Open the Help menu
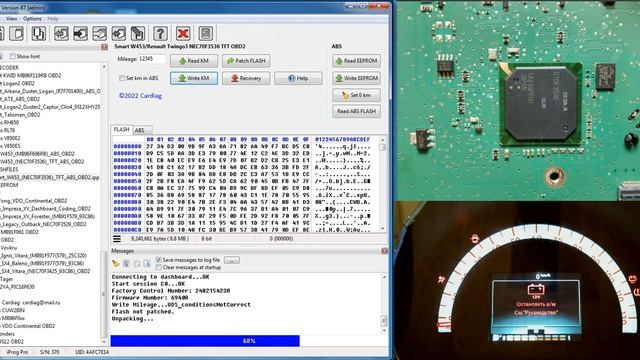The width and height of the screenshot is (640, 360). click(53, 19)
